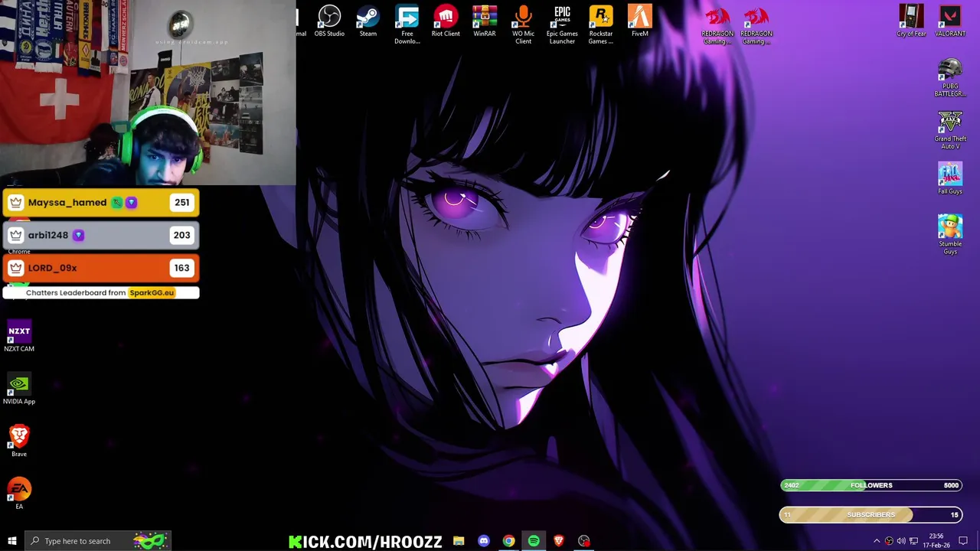Open File Explorer from the taskbar
The width and height of the screenshot is (980, 551).
tap(459, 541)
